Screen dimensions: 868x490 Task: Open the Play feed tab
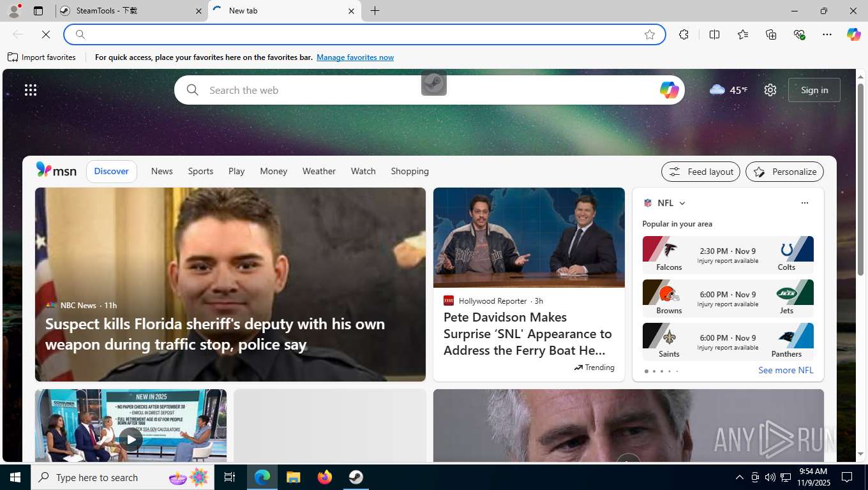point(237,171)
